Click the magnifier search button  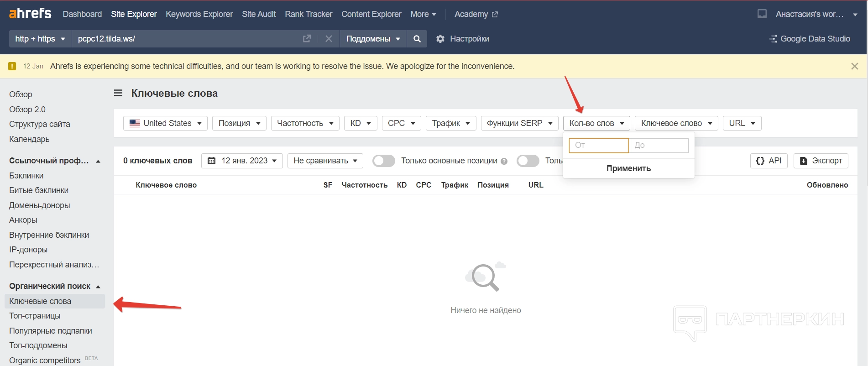[x=417, y=39]
